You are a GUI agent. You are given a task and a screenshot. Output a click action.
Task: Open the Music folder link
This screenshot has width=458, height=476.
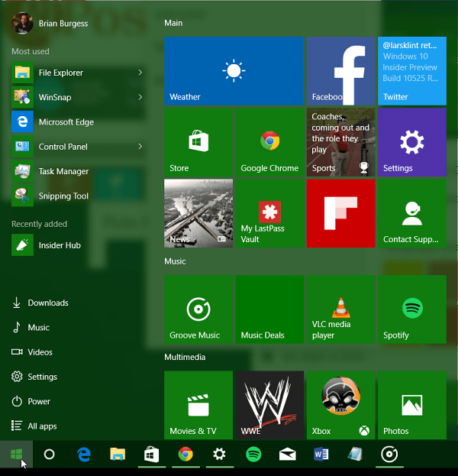pos(31,327)
